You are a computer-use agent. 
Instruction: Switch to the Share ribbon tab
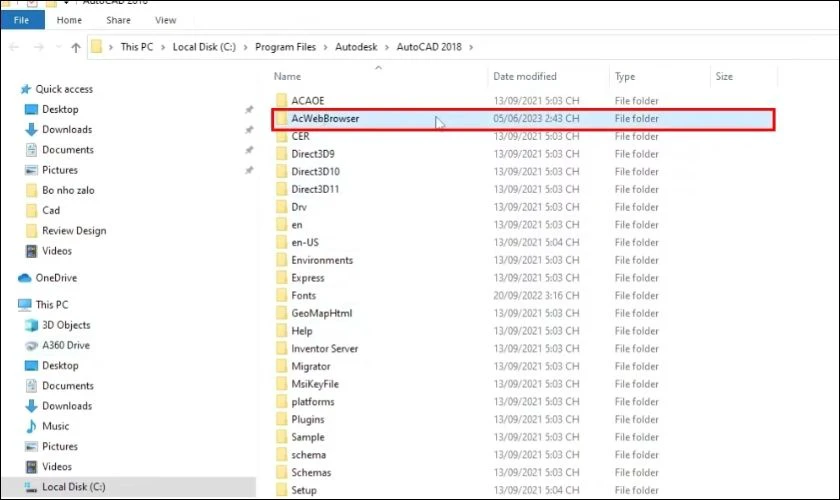coord(118,20)
